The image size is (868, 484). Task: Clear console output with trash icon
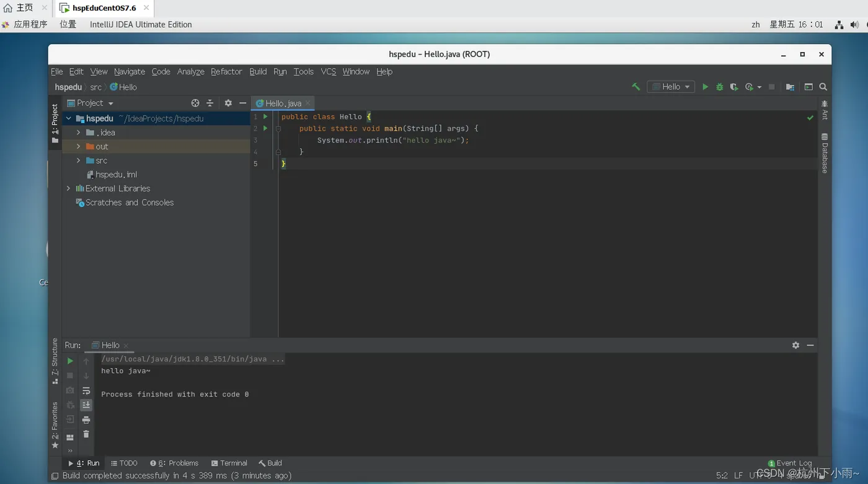tap(86, 434)
